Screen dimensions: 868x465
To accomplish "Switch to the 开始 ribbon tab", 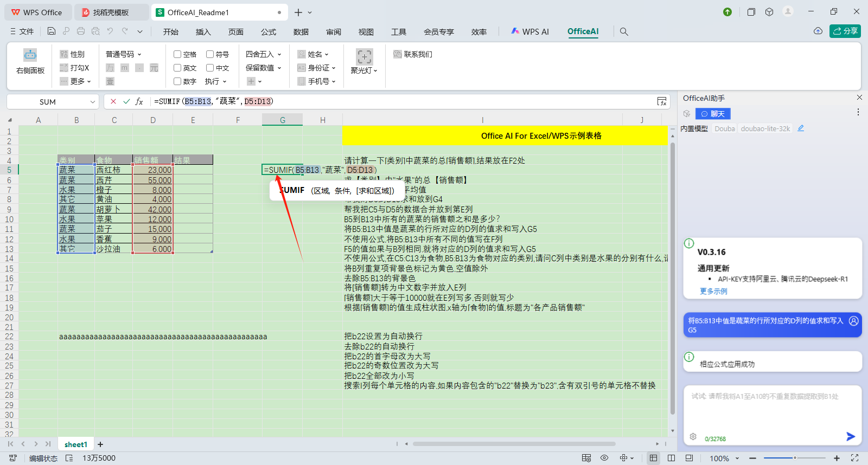I will [171, 32].
